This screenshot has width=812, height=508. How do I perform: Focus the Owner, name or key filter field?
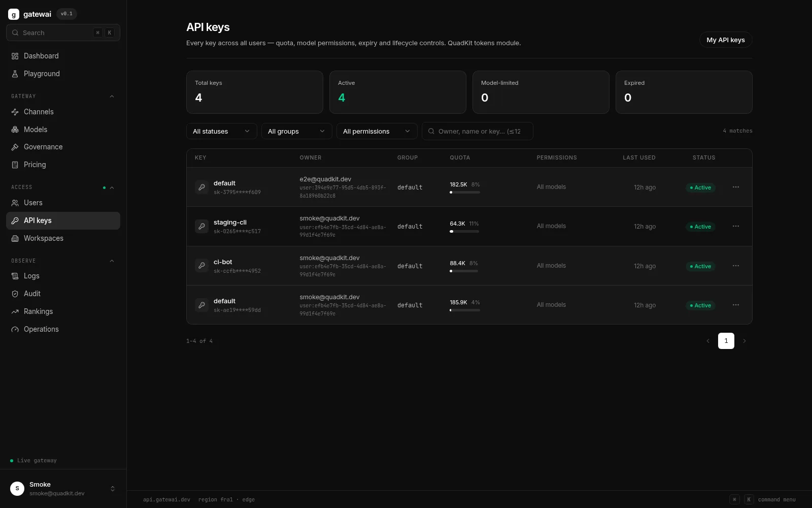(x=478, y=131)
